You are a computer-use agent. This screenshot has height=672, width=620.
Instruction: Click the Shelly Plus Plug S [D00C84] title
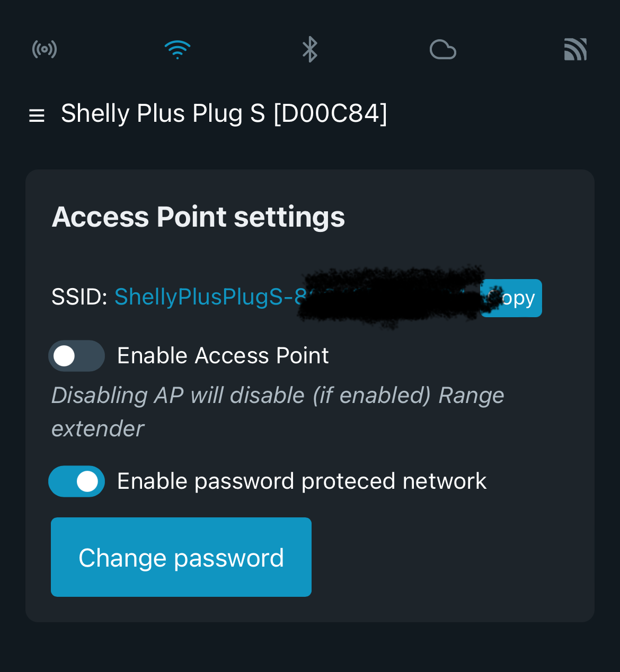(x=224, y=113)
